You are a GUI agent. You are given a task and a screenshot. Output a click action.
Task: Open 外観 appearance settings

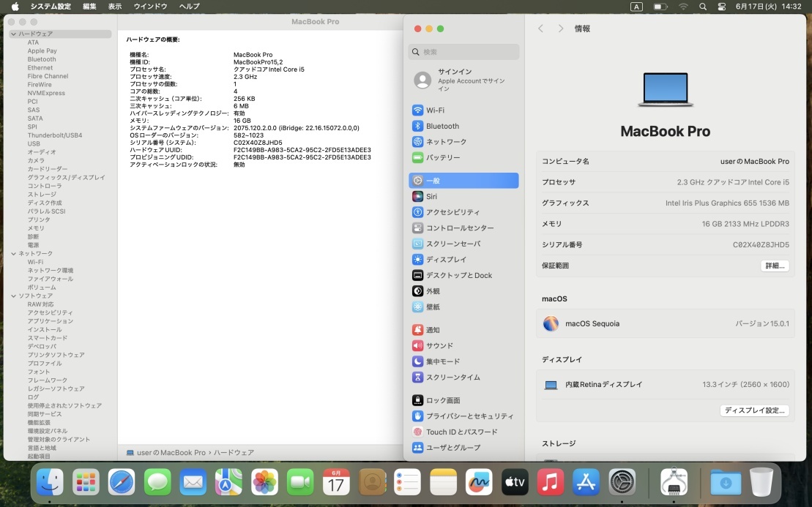463,291
